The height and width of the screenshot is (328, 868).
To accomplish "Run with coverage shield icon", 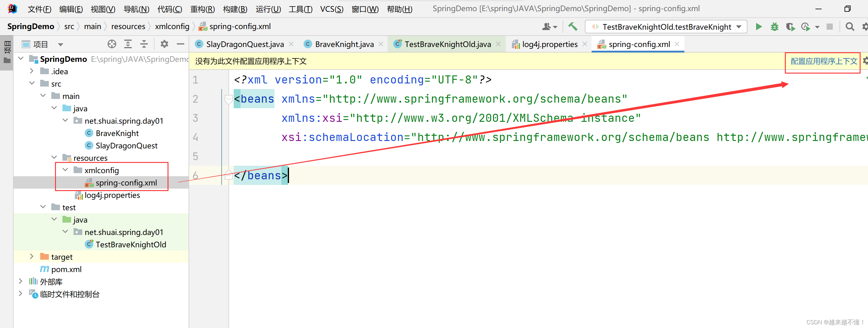I will pyautogui.click(x=790, y=27).
